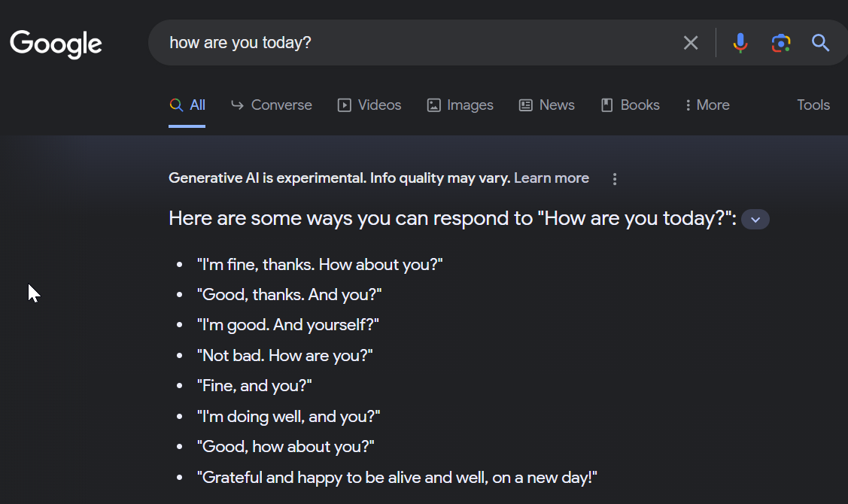
Task: Select the Books tab
Action: click(631, 105)
